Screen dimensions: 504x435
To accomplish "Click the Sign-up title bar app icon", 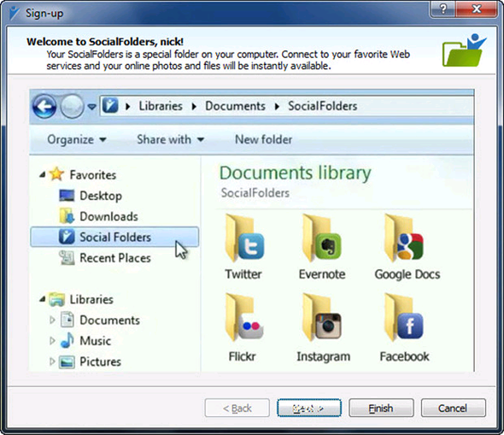I will (x=15, y=13).
